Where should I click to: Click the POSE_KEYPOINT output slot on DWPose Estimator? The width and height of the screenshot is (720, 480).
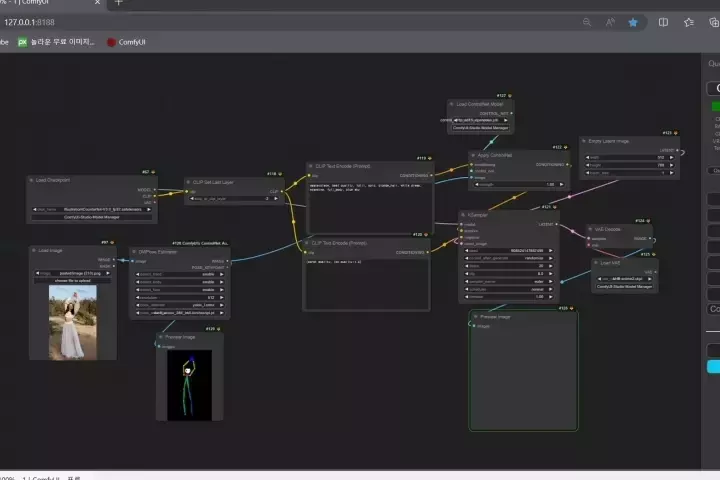click(x=227, y=267)
